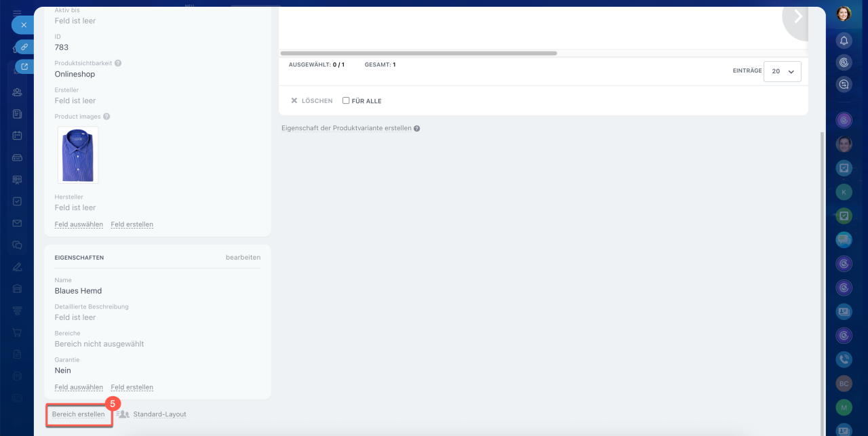868x436 pixels.
Task: Click the Onlineshop visibility value
Action: 75,75
